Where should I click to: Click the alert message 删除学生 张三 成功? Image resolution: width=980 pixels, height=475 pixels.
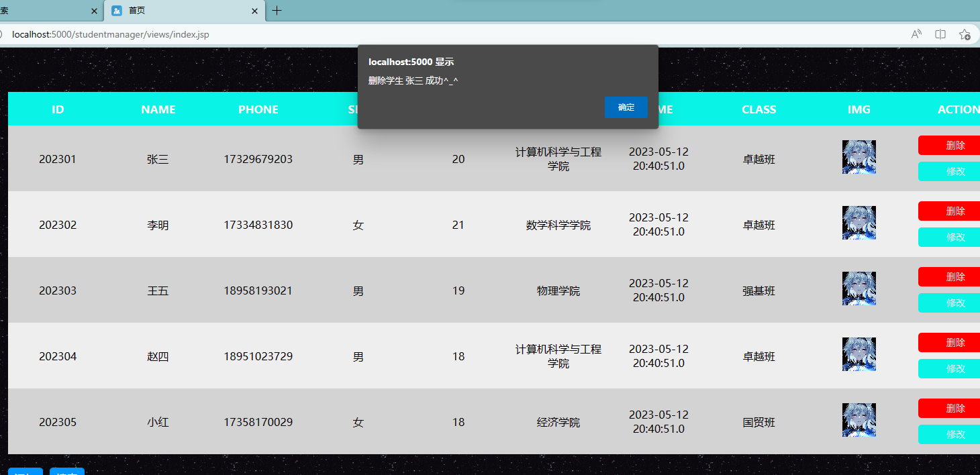413,81
